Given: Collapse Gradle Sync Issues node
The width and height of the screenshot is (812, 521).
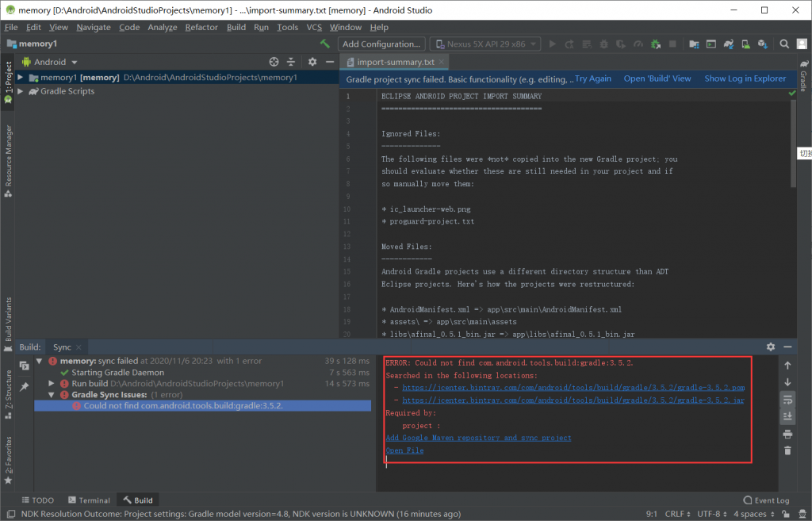Looking at the screenshot, I should click(x=52, y=395).
